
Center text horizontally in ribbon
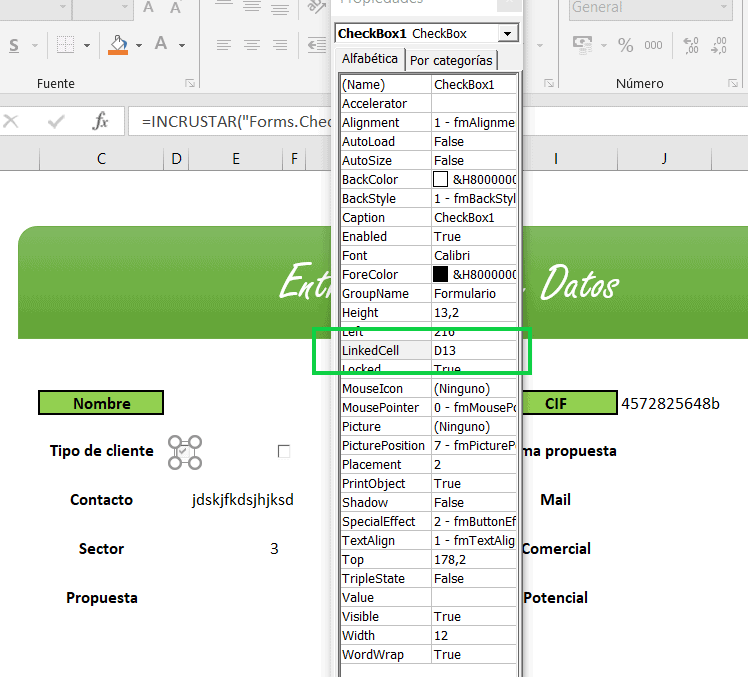coord(251,45)
